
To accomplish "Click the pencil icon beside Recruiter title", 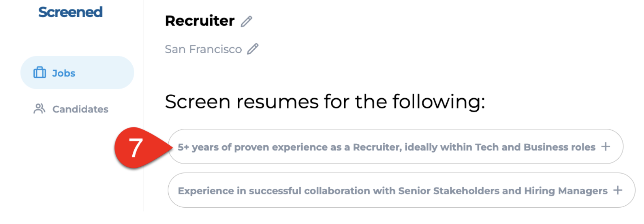I will 247,21.
